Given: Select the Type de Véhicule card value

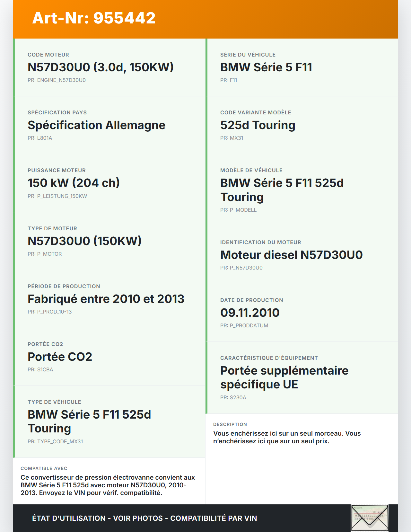Looking at the screenshot, I should pyautogui.click(x=89, y=421).
